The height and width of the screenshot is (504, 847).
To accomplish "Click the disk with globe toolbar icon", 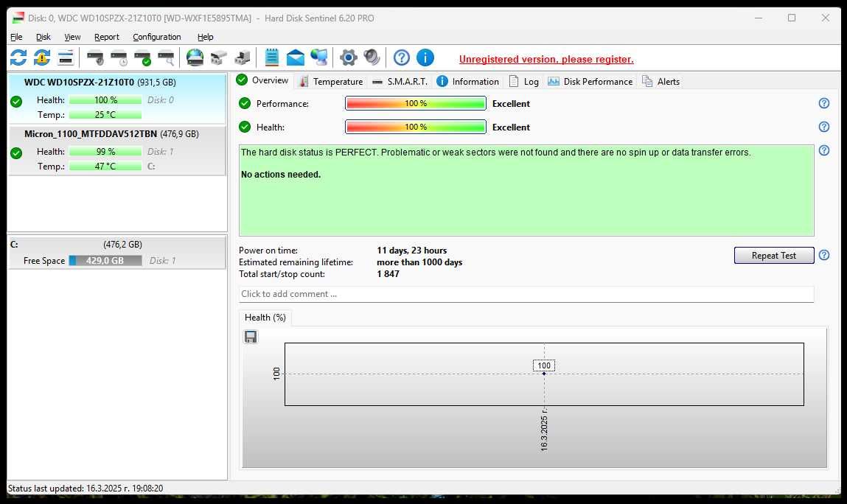I will pos(195,57).
